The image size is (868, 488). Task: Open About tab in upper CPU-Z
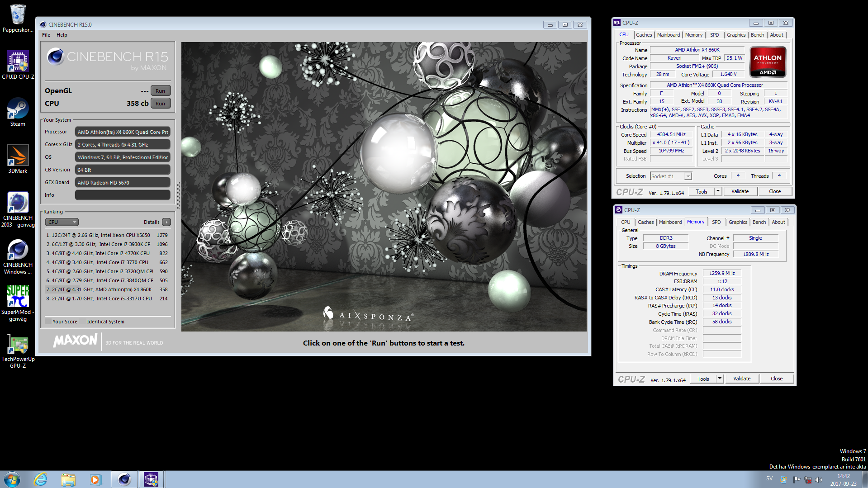coord(777,35)
